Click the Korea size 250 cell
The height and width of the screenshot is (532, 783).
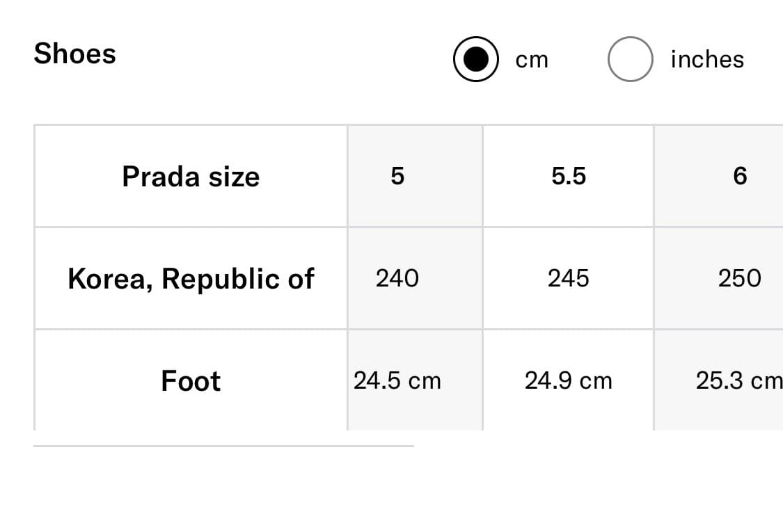[x=719, y=278]
